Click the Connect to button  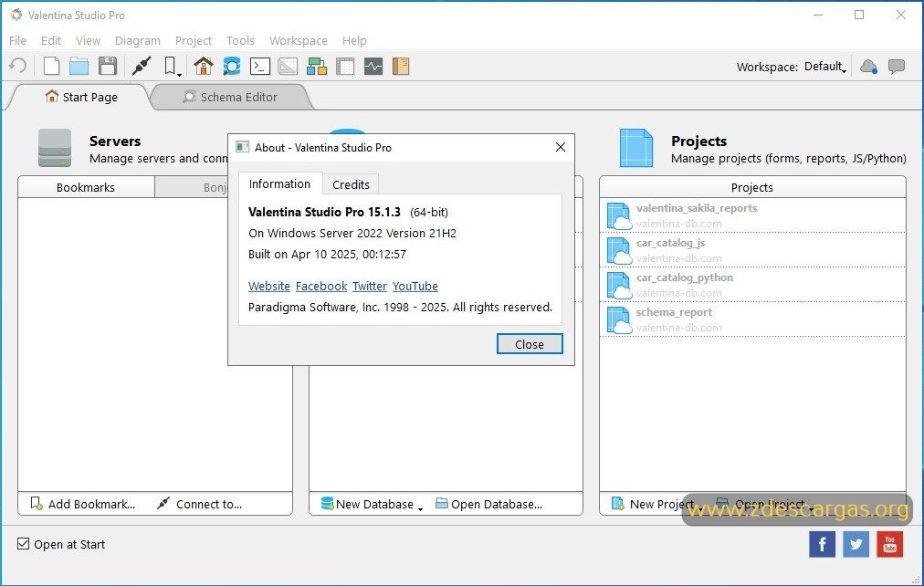200,504
